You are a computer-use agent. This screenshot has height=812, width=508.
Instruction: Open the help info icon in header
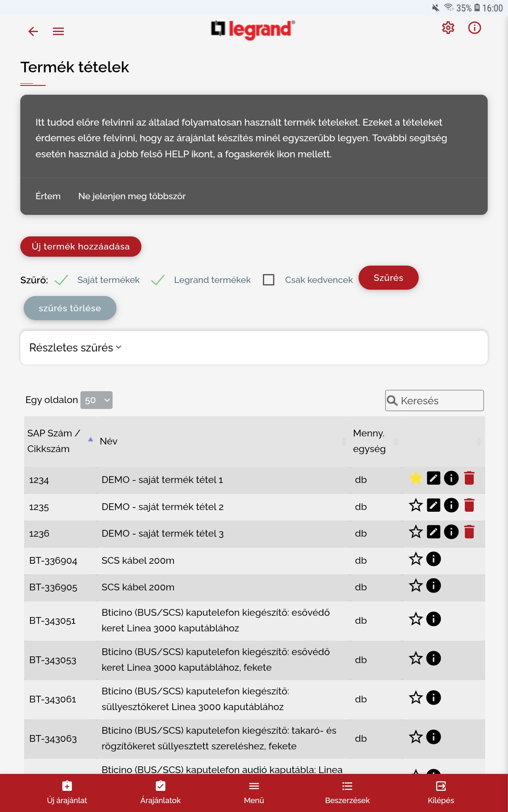coord(474,28)
